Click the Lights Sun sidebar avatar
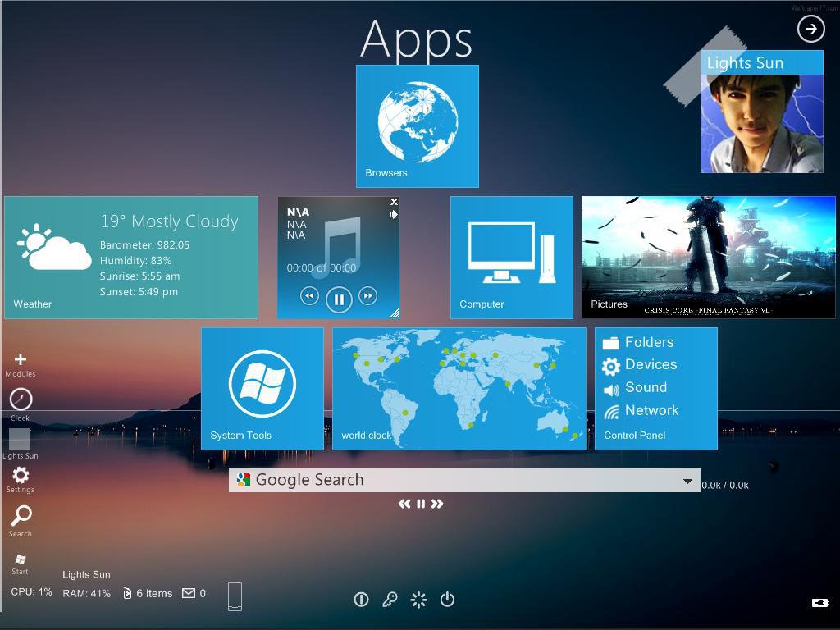Screen dimensions: 840x630 pyautogui.click(x=20, y=439)
